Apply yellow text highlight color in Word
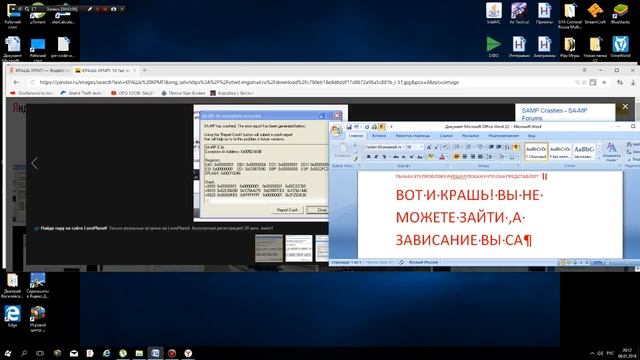The width and height of the screenshot is (640, 360). point(431,157)
